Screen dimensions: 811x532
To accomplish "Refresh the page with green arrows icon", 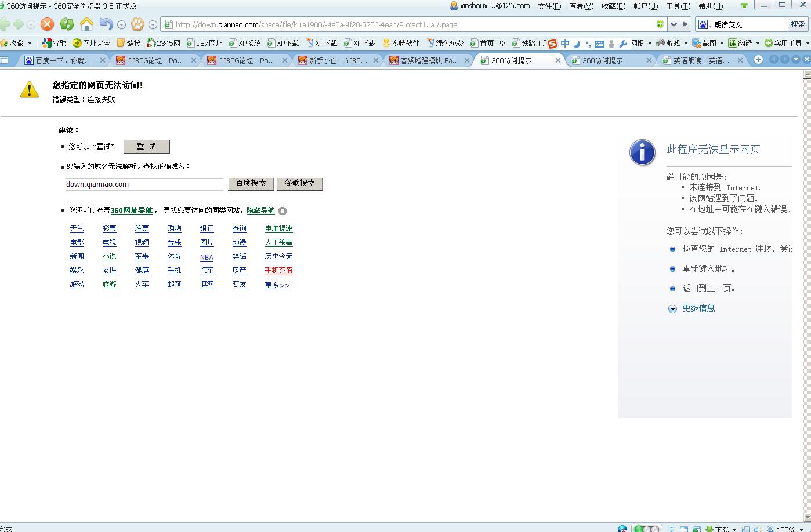I will tap(67, 24).
